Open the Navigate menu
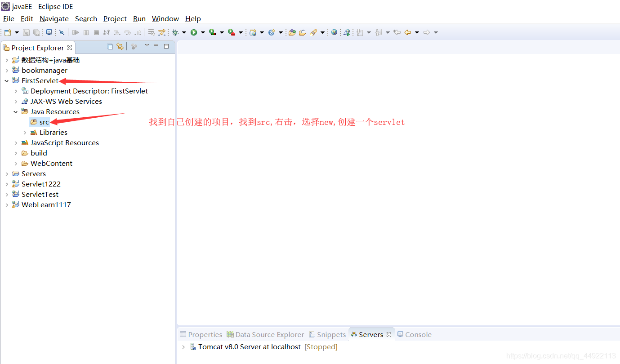620x364 pixels. [x=54, y=18]
